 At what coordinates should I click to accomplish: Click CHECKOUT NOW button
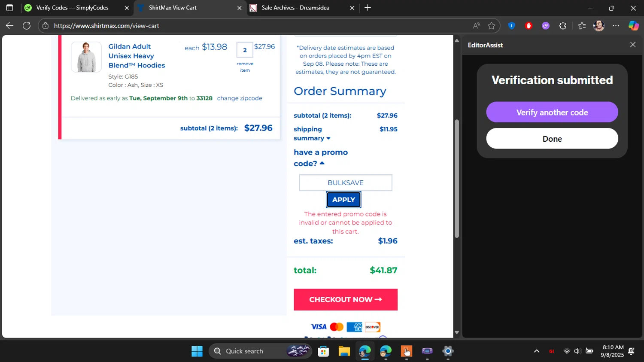click(346, 300)
